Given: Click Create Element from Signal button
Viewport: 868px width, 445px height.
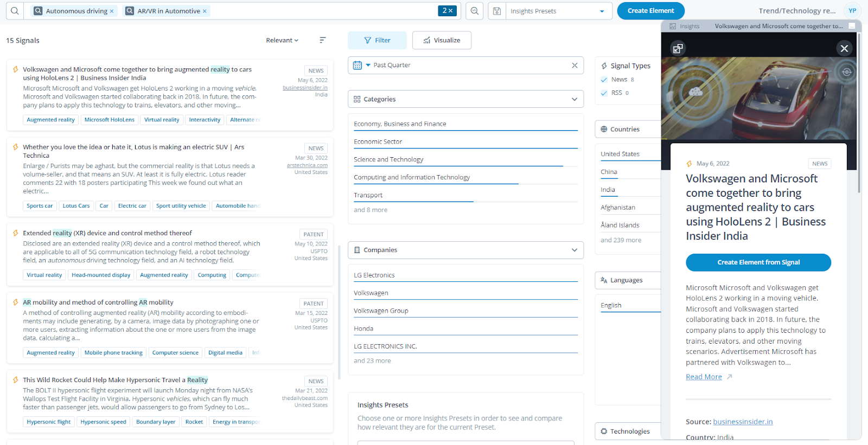Looking at the screenshot, I should tap(758, 262).
